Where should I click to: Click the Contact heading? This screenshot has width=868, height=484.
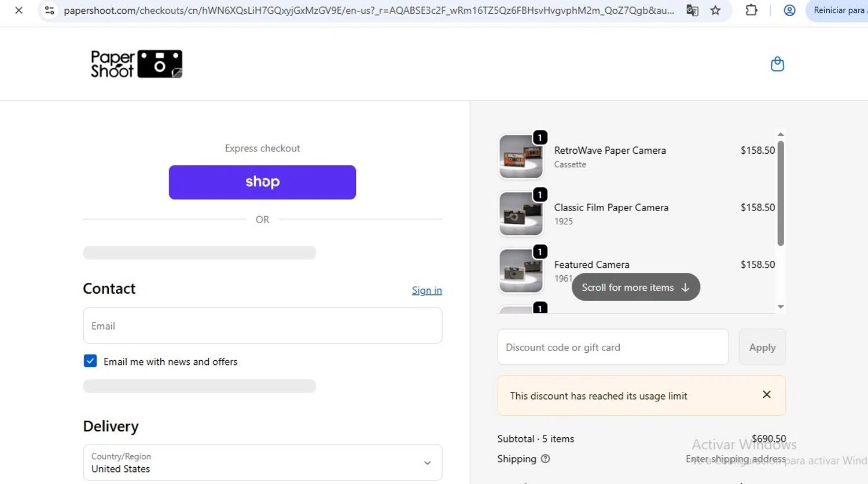click(x=109, y=289)
